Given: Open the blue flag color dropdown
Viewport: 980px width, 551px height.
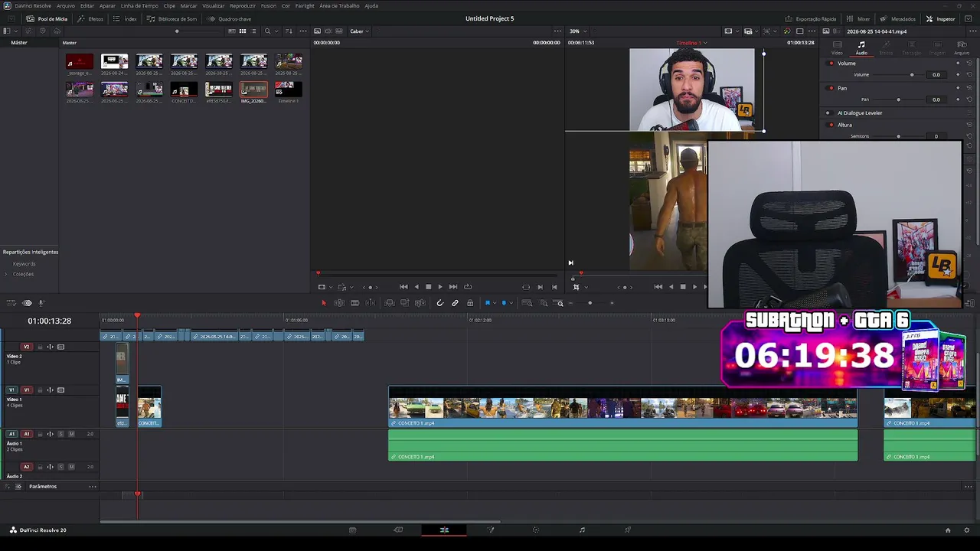Looking at the screenshot, I should click(493, 303).
